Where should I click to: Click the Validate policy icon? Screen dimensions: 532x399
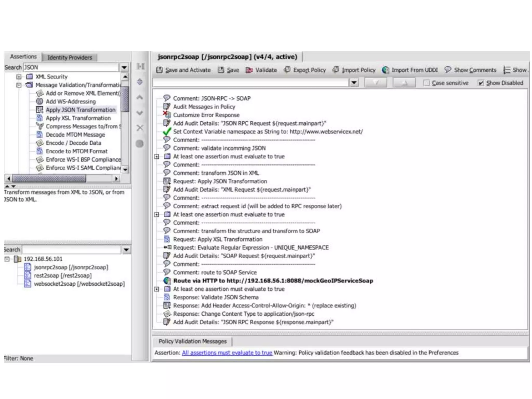[x=249, y=70]
